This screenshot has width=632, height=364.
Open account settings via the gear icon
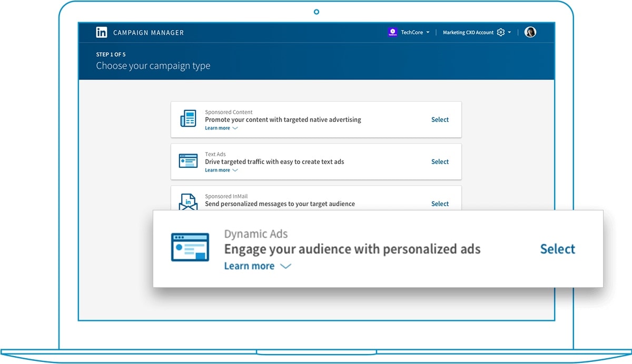[x=500, y=32]
